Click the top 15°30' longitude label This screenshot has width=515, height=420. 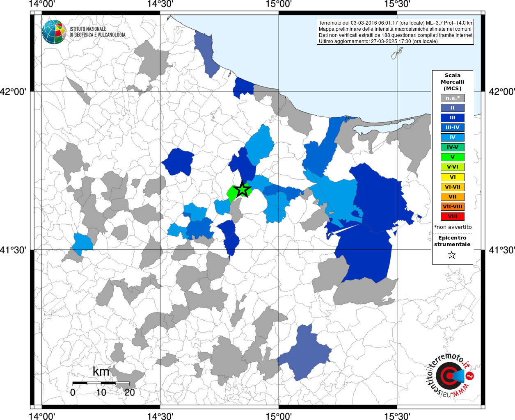tap(397, 4)
